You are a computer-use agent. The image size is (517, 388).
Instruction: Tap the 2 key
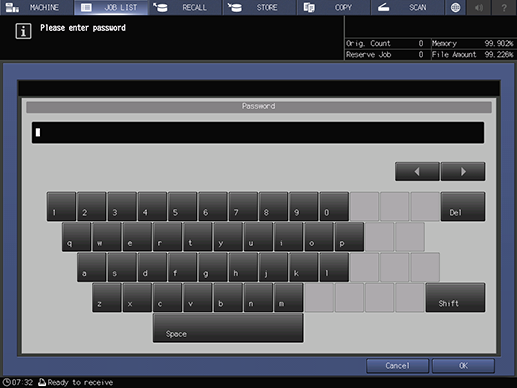92,206
